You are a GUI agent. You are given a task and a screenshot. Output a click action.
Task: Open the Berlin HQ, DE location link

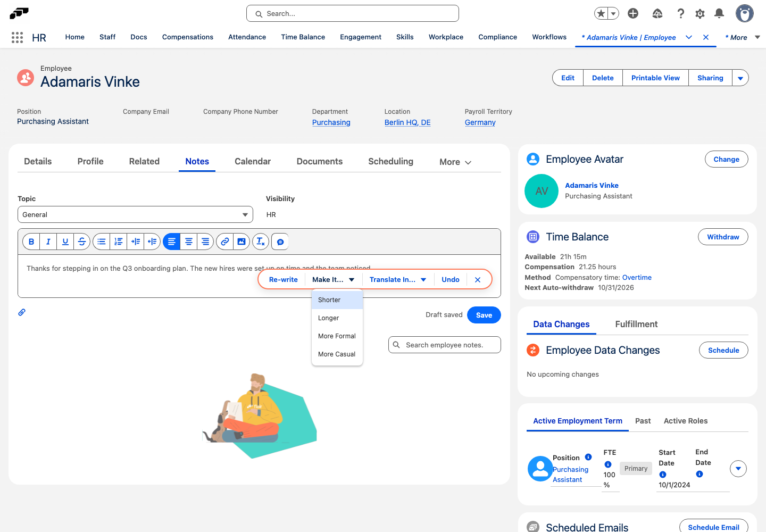click(x=407, y=122)
